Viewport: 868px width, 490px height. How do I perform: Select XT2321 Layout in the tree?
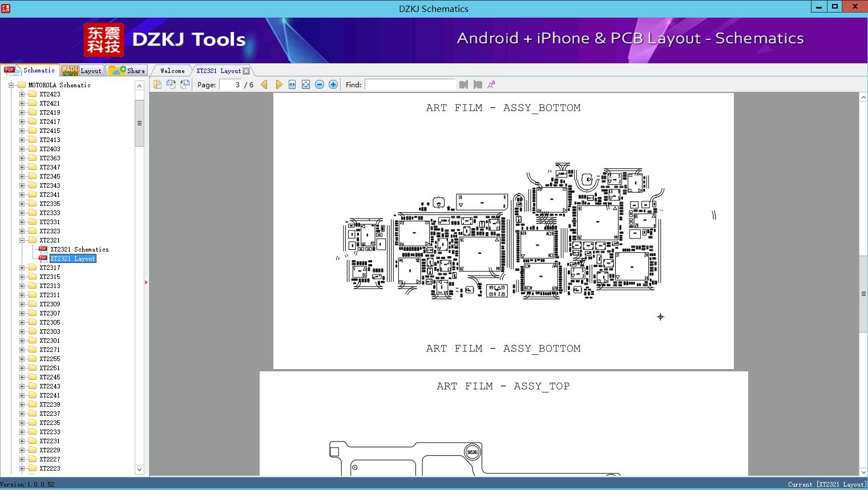73,258
